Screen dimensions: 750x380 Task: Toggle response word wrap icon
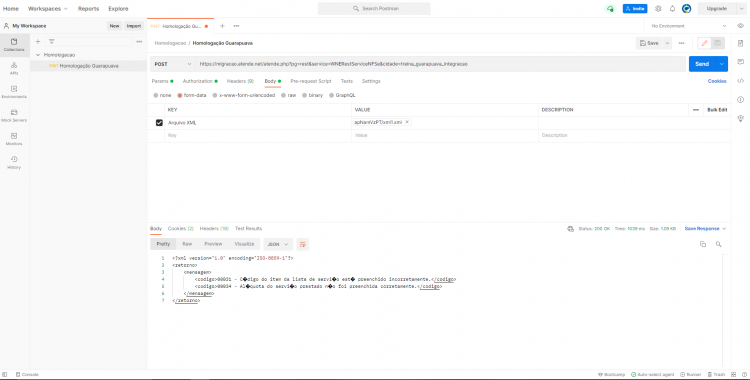point(302,244)
